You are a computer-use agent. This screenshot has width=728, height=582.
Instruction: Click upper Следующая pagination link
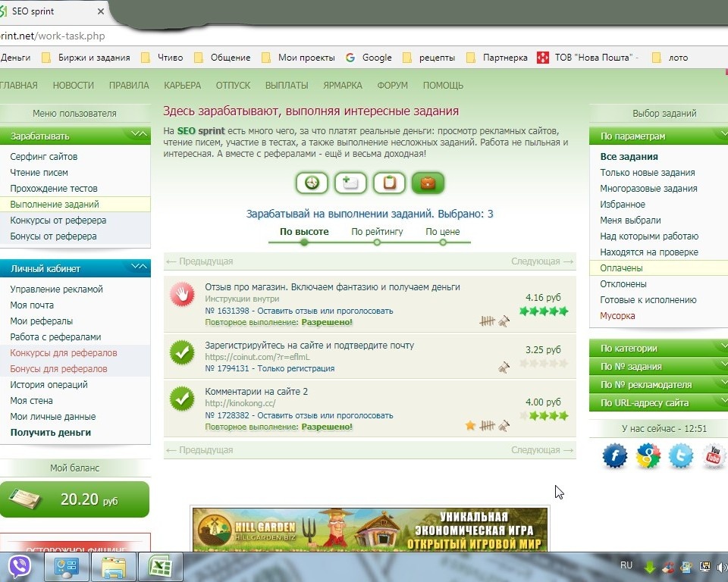(542, 261)
